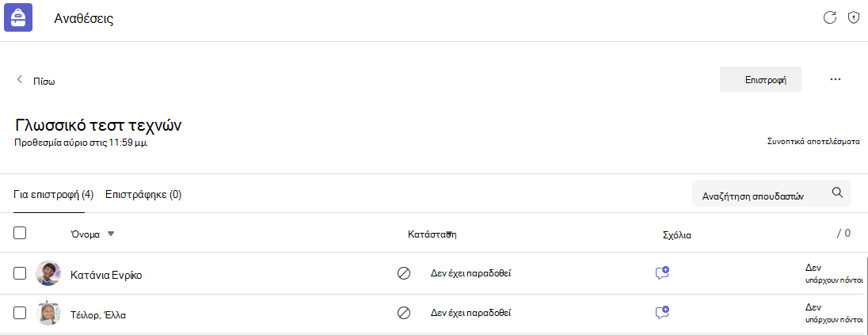
Task: Tick the select-all students checkbox
Action: (x=20, y=233)
